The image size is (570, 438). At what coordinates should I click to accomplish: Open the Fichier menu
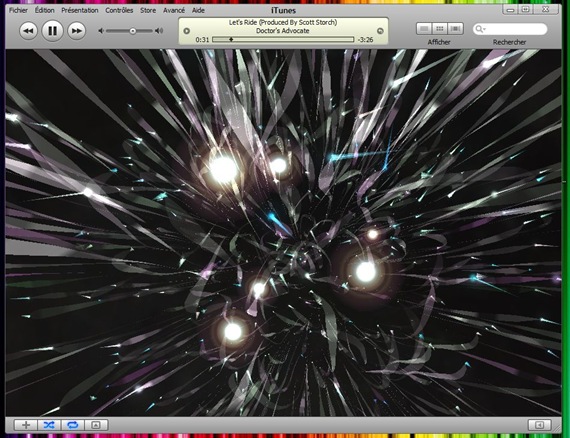point(18,10)
